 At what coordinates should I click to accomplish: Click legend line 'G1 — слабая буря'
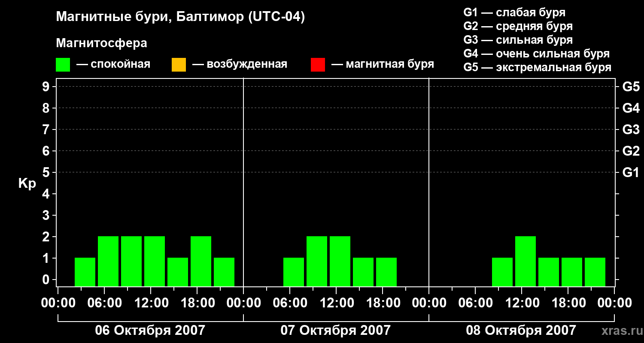pos(514,12)
